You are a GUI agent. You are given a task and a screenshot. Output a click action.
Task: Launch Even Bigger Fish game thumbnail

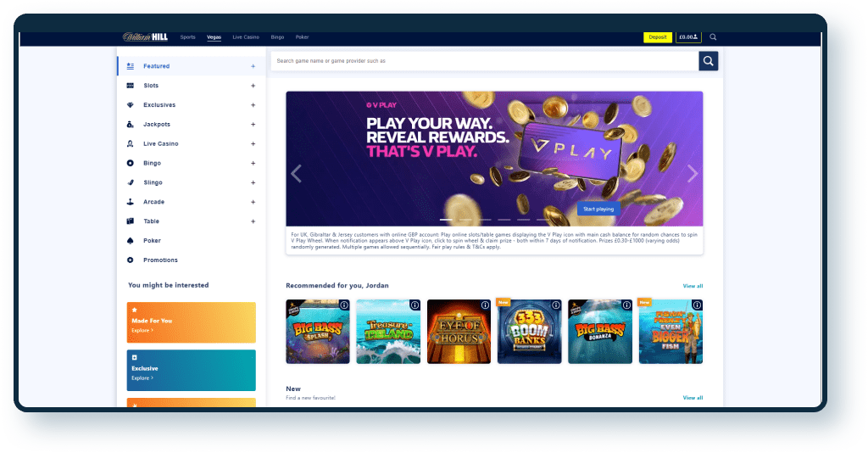[671, 332]
